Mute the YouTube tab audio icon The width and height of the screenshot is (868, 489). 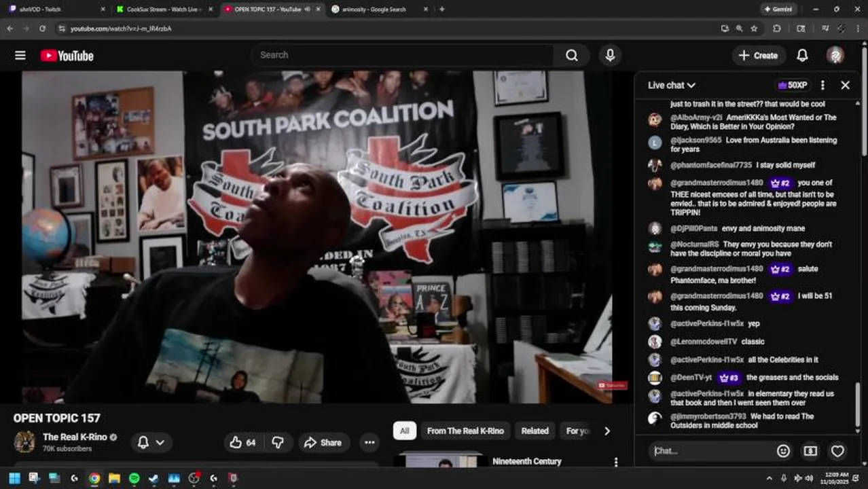[x=307, y=10]
